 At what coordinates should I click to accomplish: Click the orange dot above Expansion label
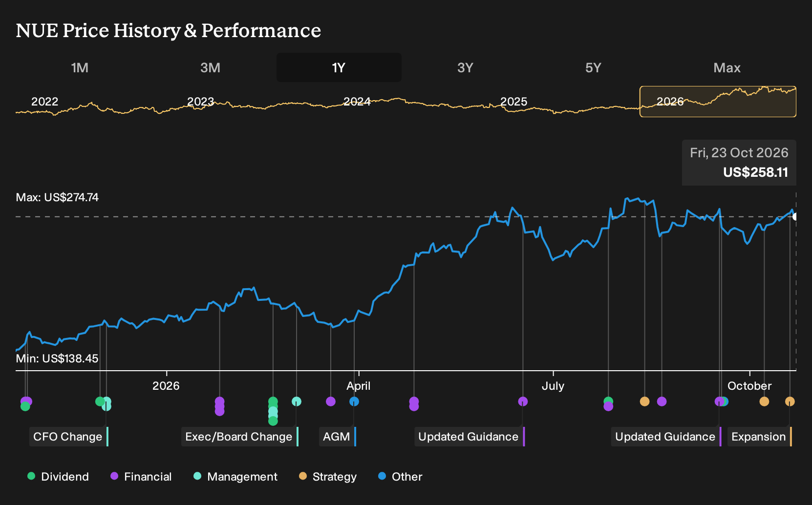coord(790,401)
